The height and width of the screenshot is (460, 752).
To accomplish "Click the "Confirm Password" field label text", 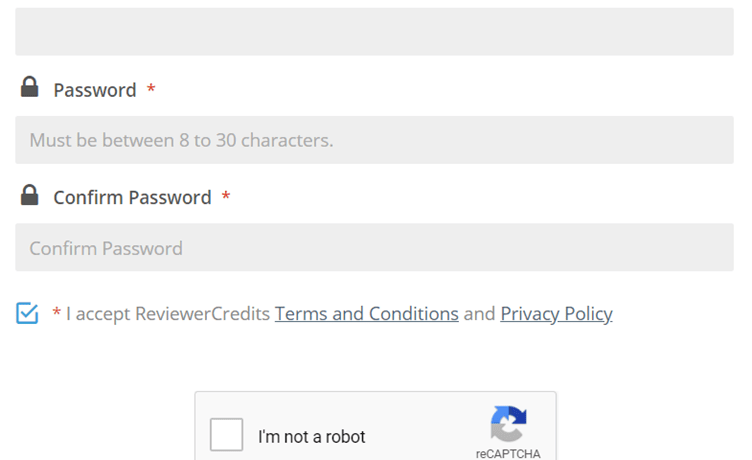I will point(132,197).
